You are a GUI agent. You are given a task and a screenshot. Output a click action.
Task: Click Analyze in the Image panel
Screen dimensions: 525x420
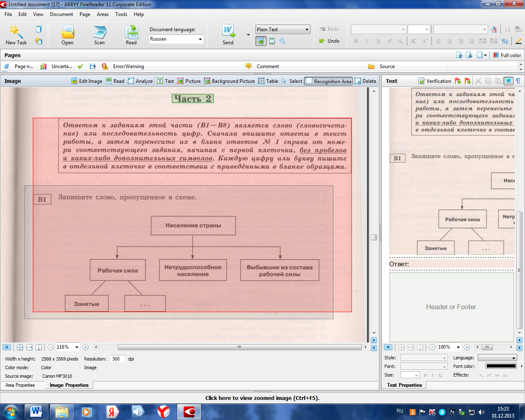[x=140, y=81]
